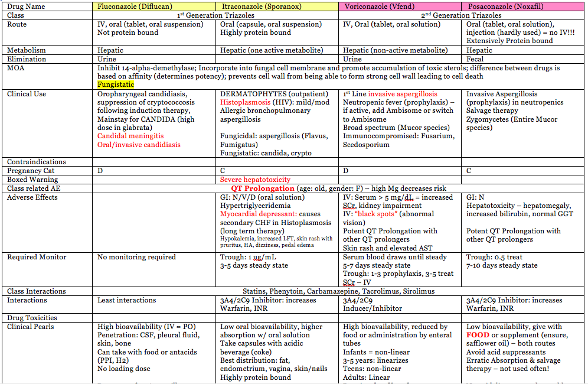The height and width of the screenshot is (384, 588).
Task: Click the red Histoplasmosis word
Action: (245, 102)
